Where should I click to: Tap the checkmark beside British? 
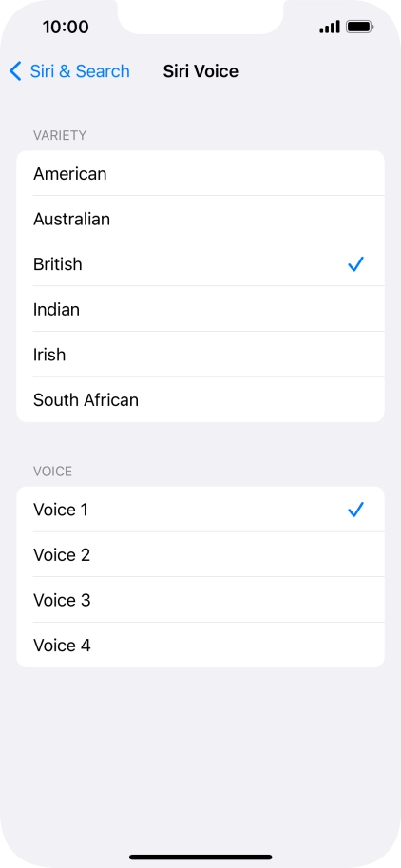coord(355,264)
